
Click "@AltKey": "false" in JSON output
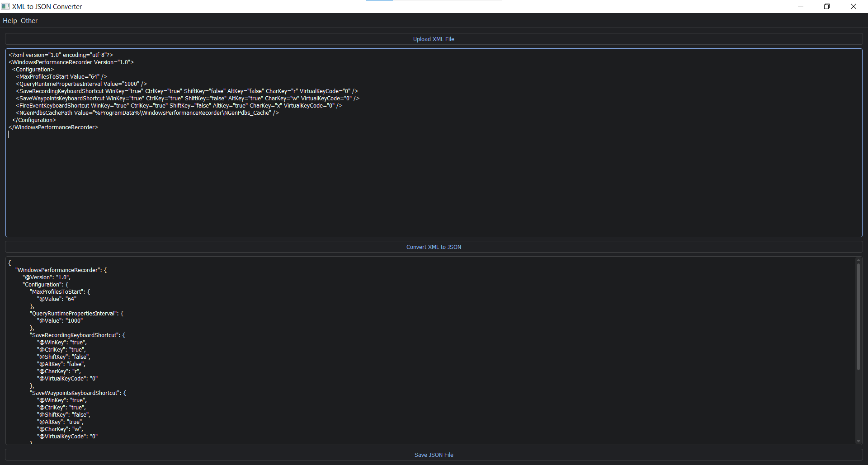[61, 364]
